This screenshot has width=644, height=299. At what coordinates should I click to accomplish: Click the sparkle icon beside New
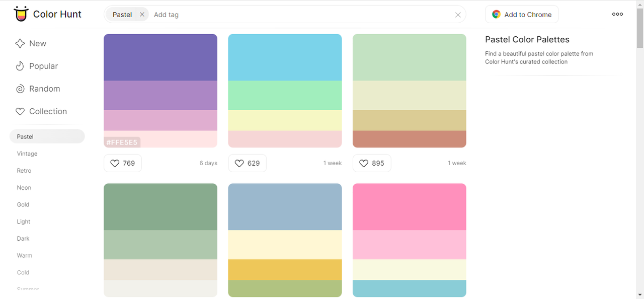(20, 44)
